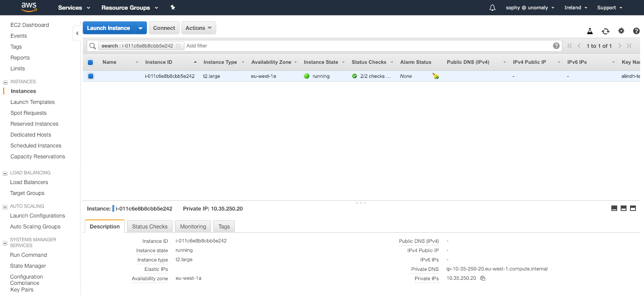Collapse the sidebar navigation arrow

[x=77, y=33]
